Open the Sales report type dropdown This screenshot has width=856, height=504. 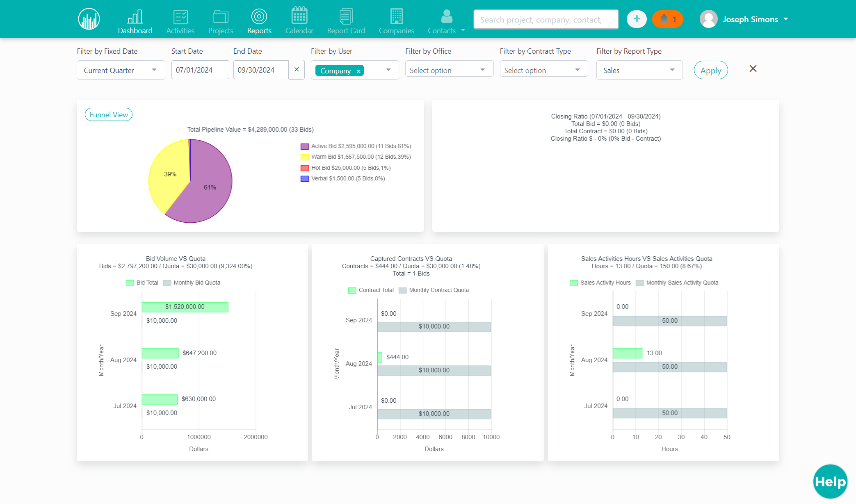point(639,70)
